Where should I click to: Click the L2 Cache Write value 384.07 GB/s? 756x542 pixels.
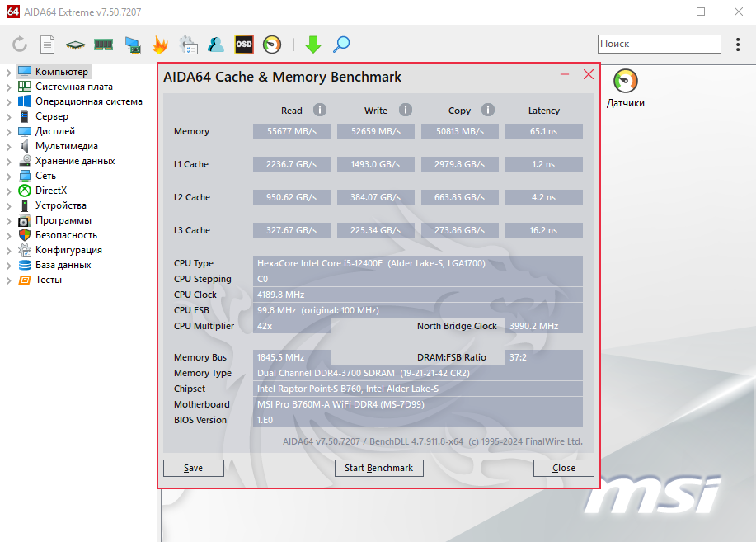[x=376, y=197]
